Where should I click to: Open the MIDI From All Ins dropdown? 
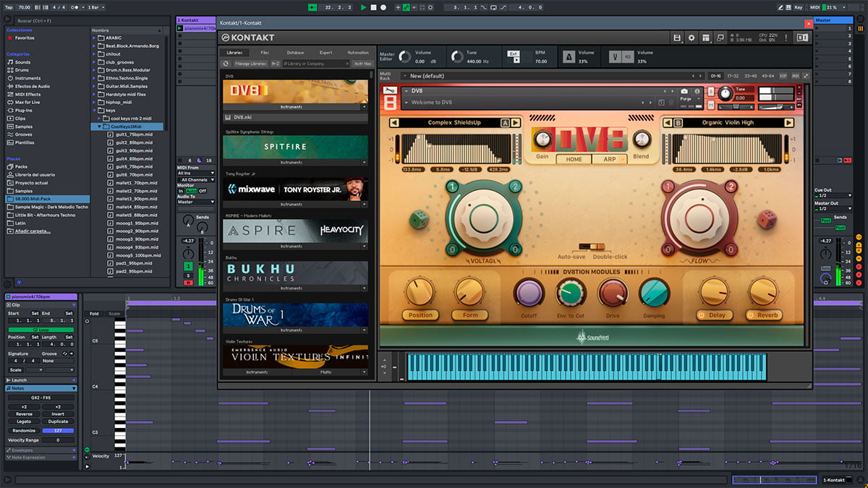196,174
